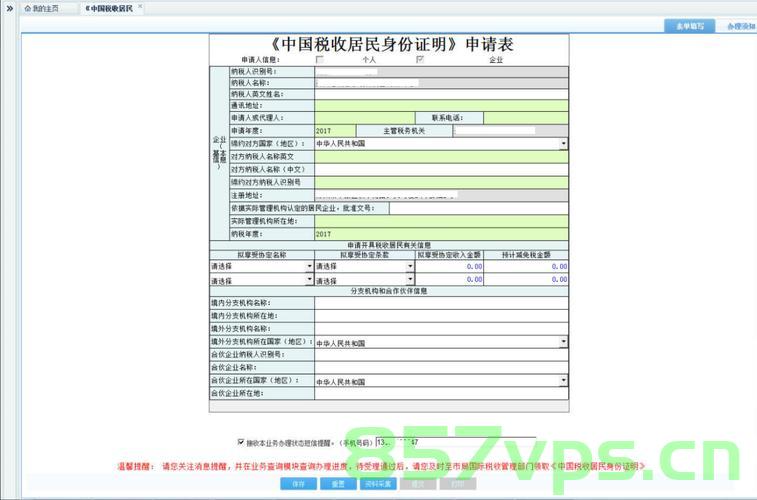Click the 合伙企业名称 input field
Viewport: 757px width, 500px height.
click(x=441, y=368)
